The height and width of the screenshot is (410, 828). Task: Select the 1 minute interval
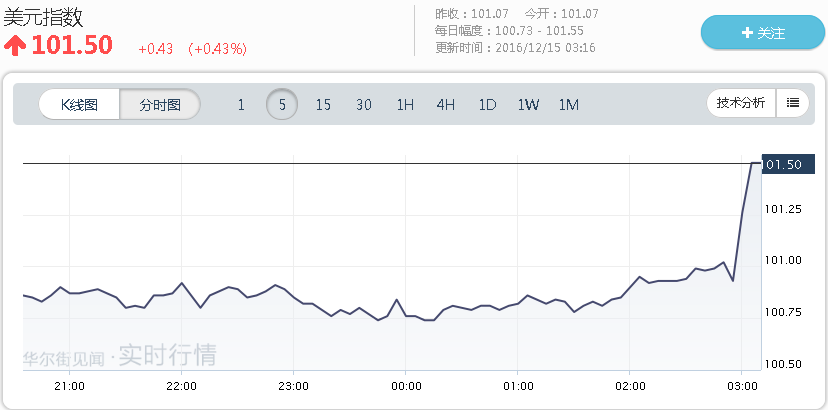[241, 104]
